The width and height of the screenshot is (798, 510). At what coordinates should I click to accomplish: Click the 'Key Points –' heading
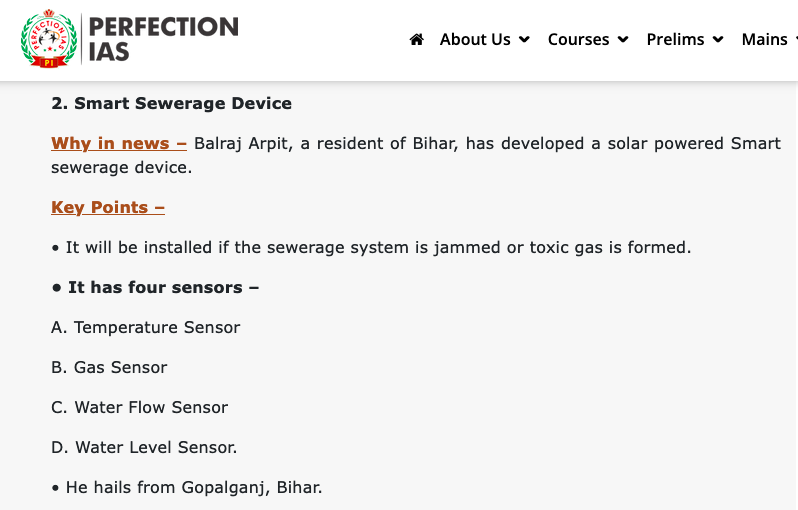(108, 208)
